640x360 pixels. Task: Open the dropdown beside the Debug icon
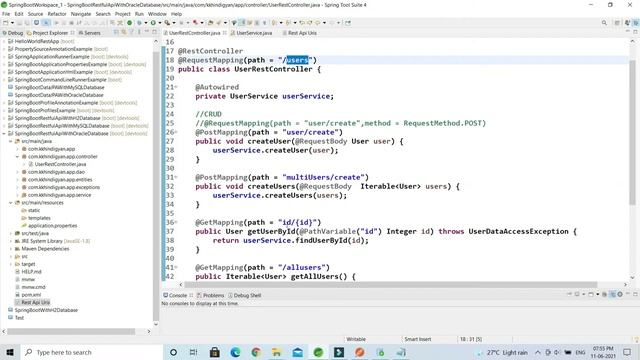pyautogui.click(x=145, y=23)
